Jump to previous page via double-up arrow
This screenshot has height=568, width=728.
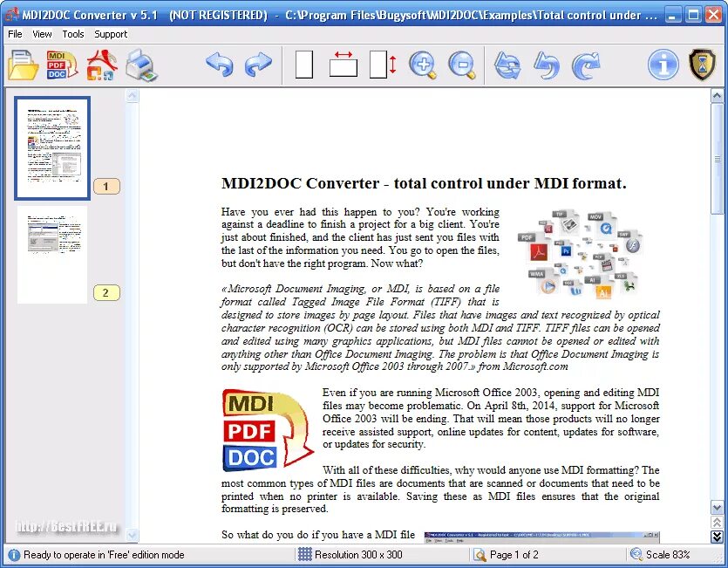[x=717, y=523]
